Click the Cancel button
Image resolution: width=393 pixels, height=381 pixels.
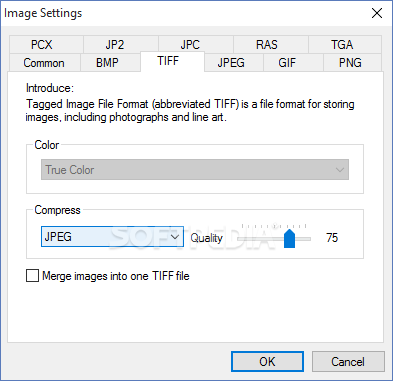pyautogui.click(x=348, y=362)
